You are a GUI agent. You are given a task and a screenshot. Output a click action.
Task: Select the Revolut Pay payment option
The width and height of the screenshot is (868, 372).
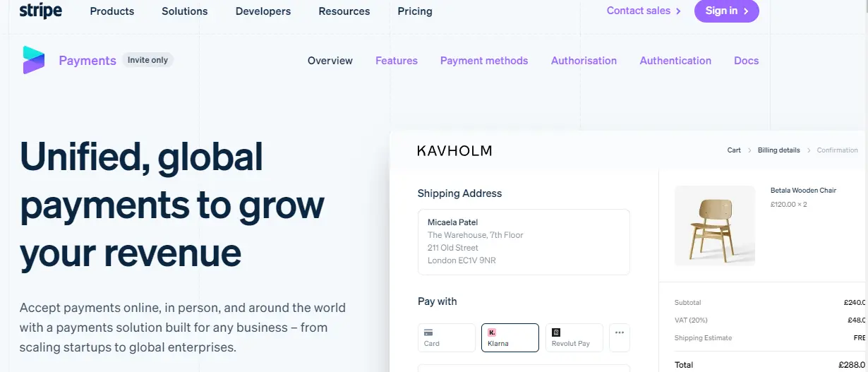click(574, 337)
